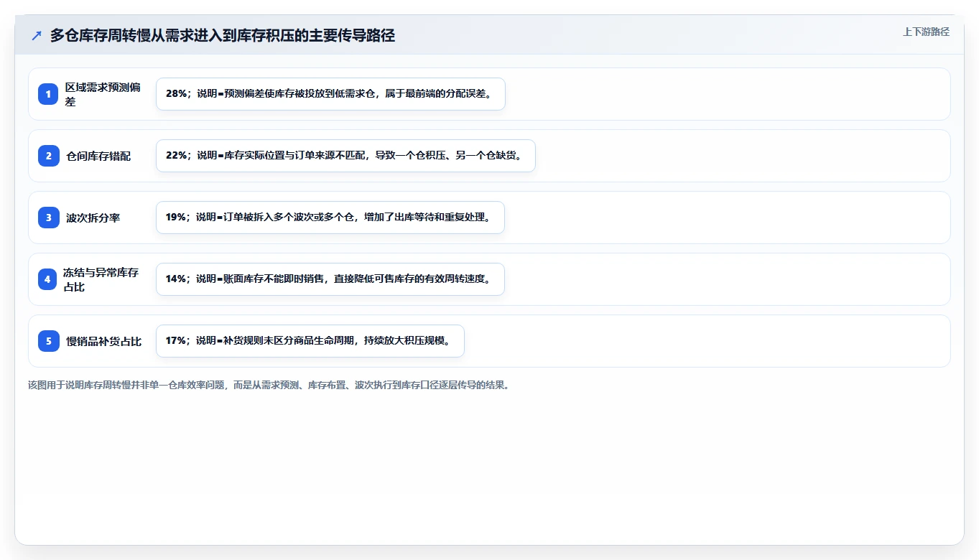Open the 17% slow-seller replenishment description box

click(x=310, y=341)
